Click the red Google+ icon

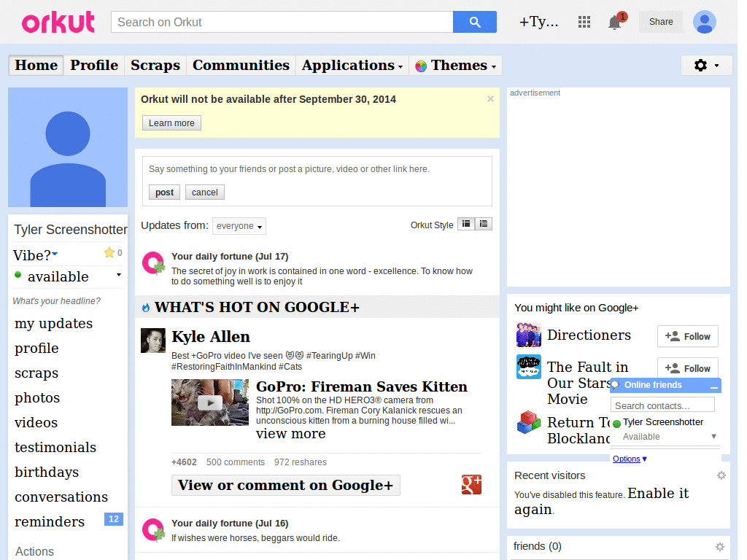pos(471,485)
